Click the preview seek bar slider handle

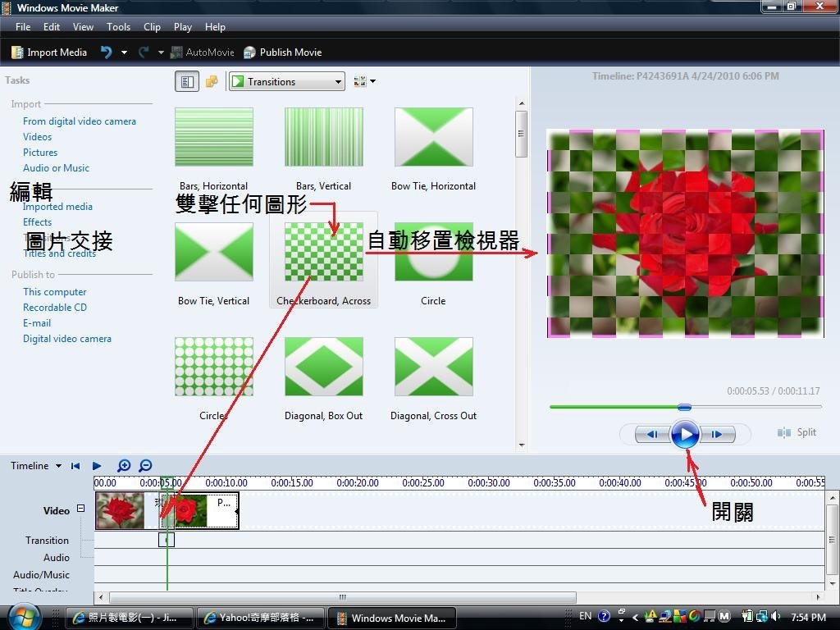[684, 407]
